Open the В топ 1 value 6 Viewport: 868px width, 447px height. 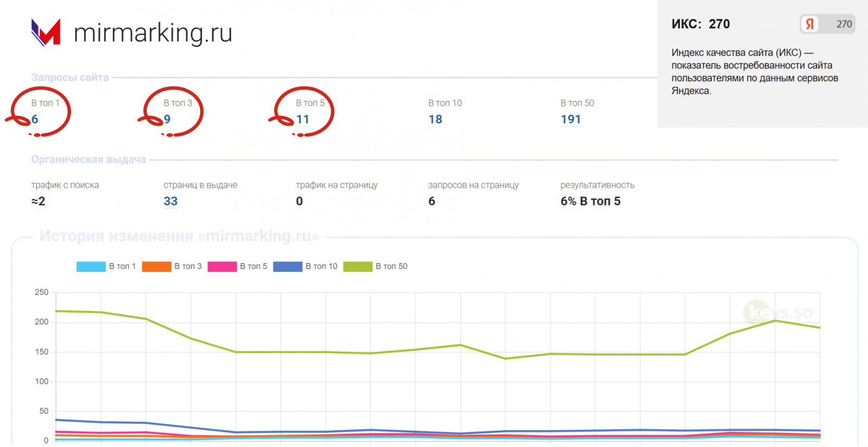35,119
